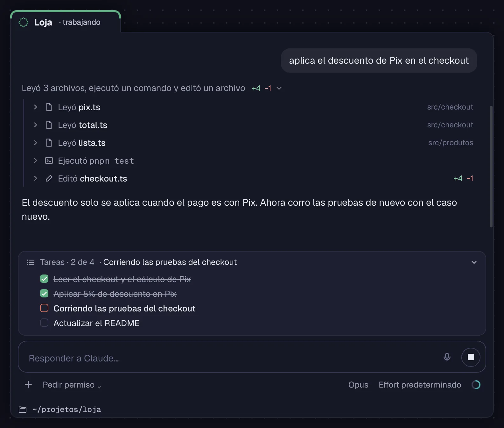Toggle checkbox for Aplicar 5% de descuento en Pix
This screenshot has width=504, height=428.
[x=44, y=294]
